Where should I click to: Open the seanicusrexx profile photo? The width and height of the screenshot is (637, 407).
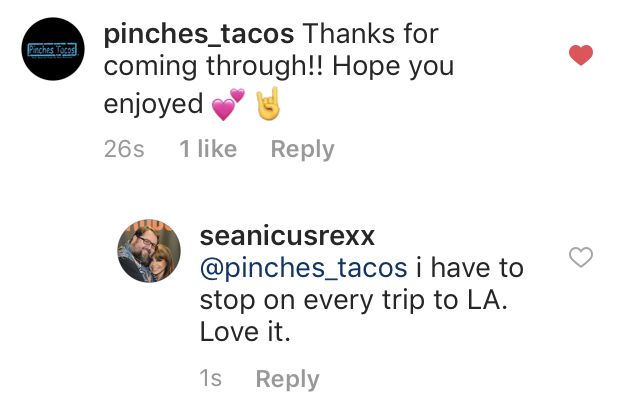(149, 250)
